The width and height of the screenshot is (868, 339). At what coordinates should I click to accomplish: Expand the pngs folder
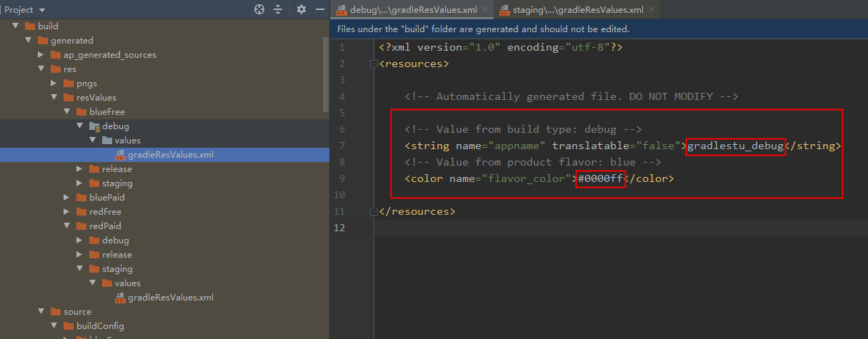[x=55, y=84]
